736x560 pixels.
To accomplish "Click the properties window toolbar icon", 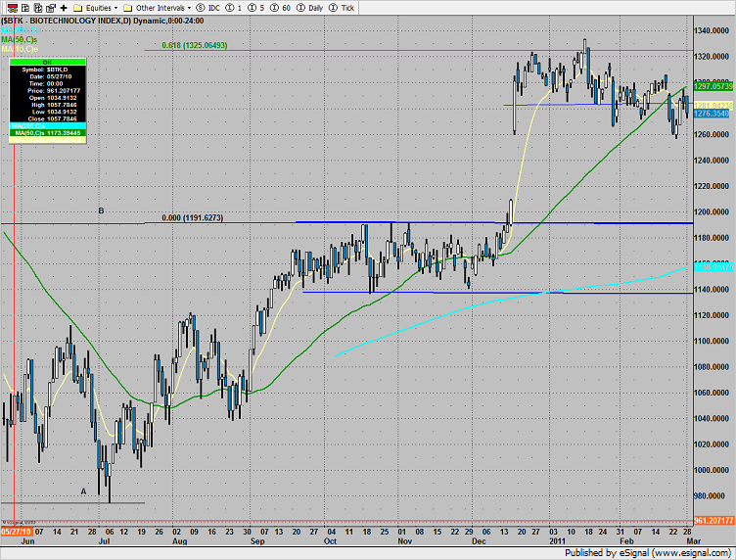I will [x=51, y=8].
